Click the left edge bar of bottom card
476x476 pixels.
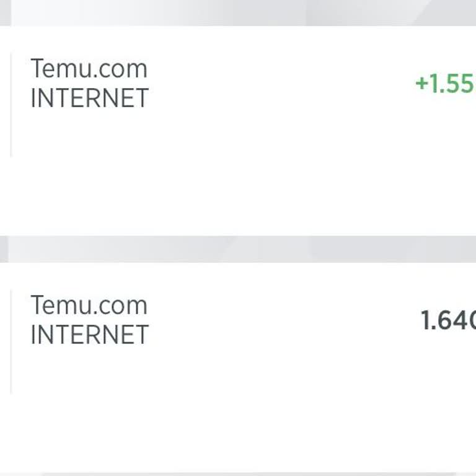[x=11, y=341]
